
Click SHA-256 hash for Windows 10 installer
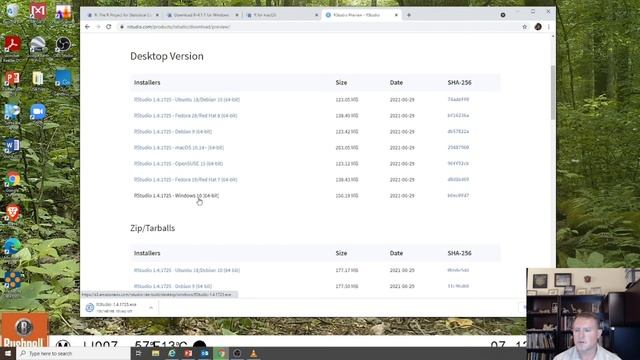pos(458,196)
